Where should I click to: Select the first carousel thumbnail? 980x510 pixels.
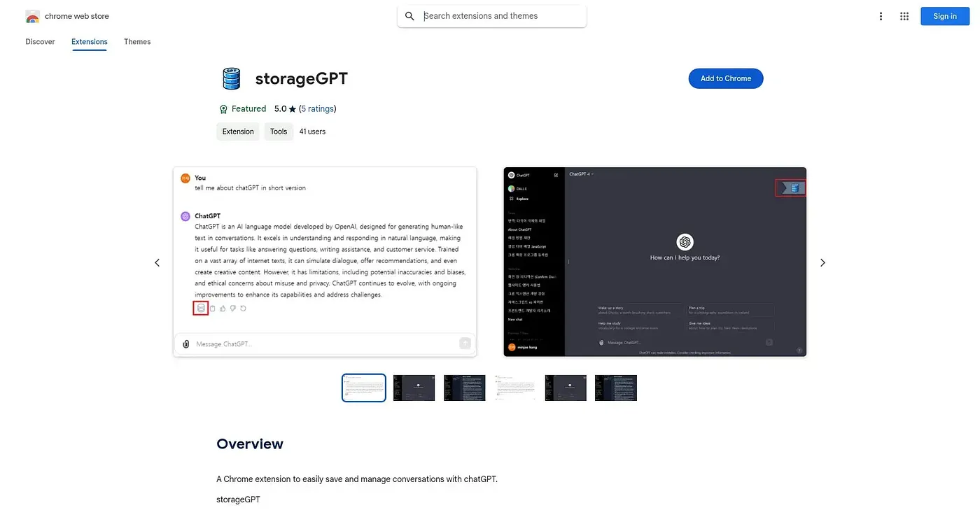[364, 388]
